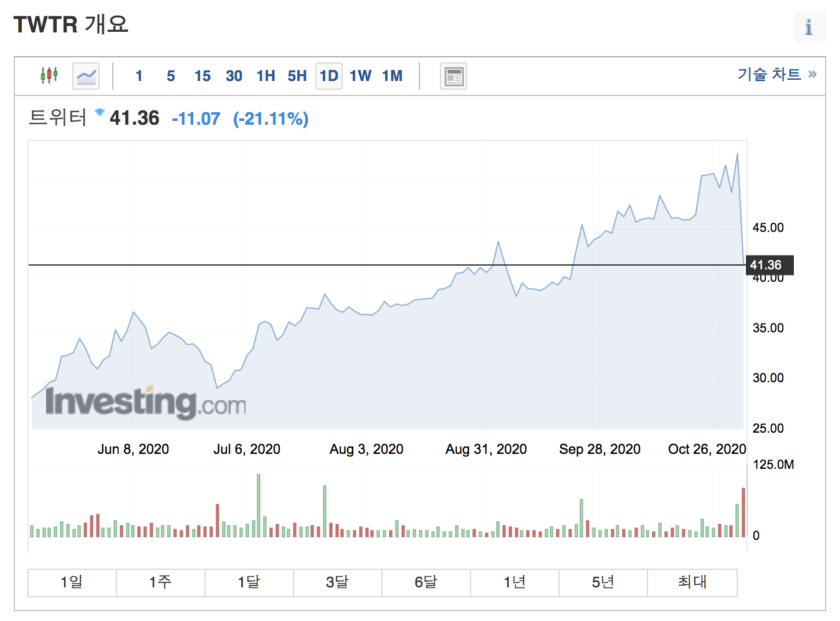This screenshot has width=840, height=621.
Task: Select the 1H interval
Action: [x=266, y=76]
